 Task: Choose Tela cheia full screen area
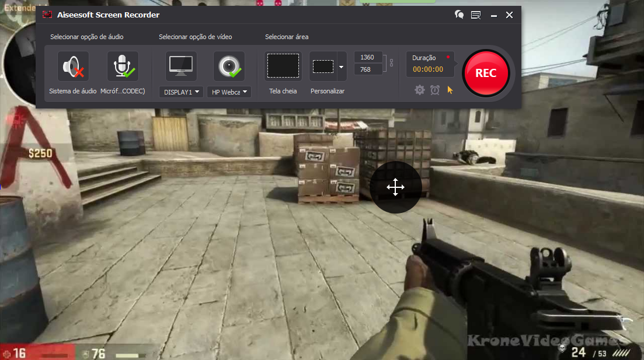point(283,66)
